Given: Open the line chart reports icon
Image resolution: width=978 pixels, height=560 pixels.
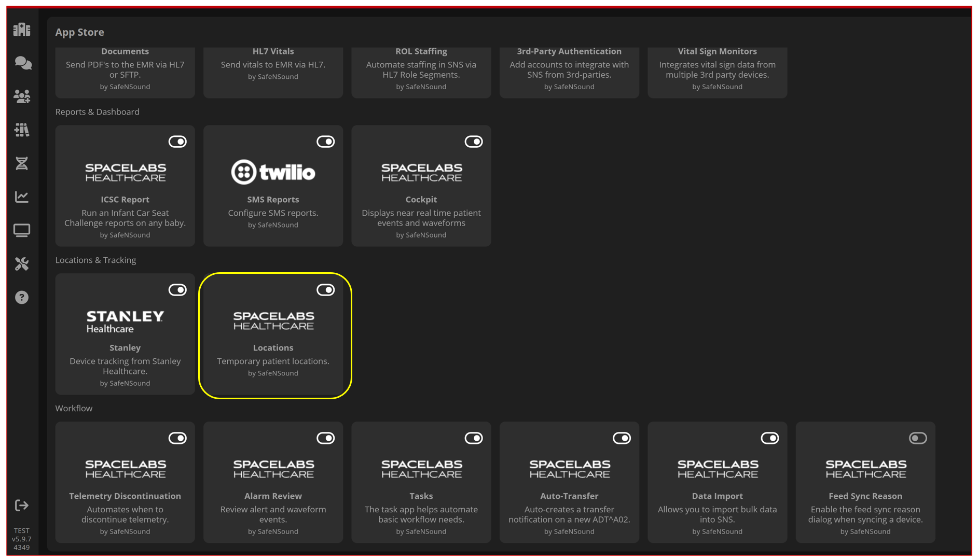Looking at the screenshot, I should pyautogui.click(x=22, y=197).
